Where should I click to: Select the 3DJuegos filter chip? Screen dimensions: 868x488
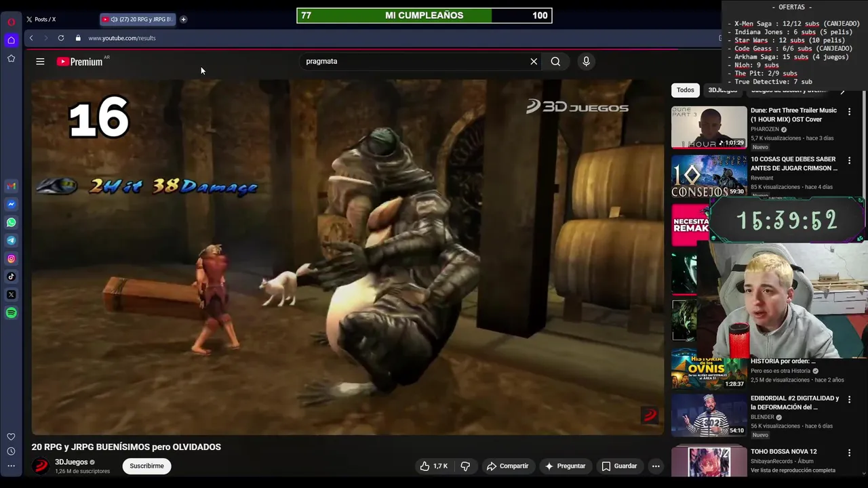[723, 90]
